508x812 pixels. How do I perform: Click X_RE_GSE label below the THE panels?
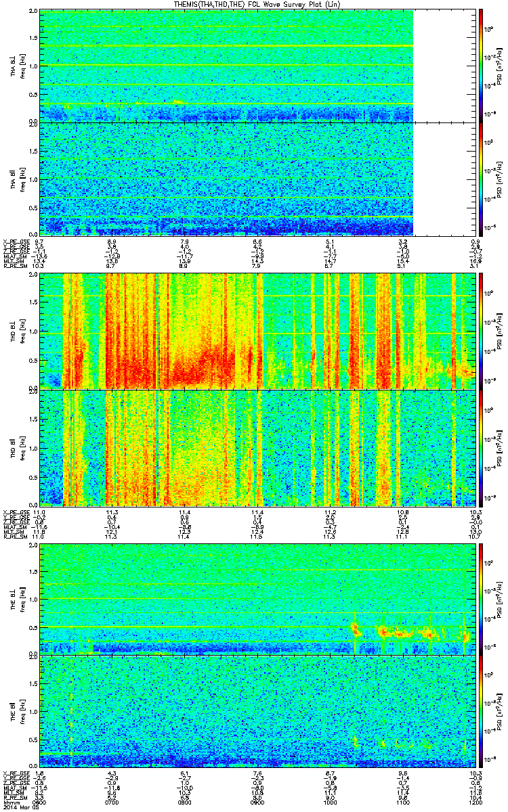16,773
